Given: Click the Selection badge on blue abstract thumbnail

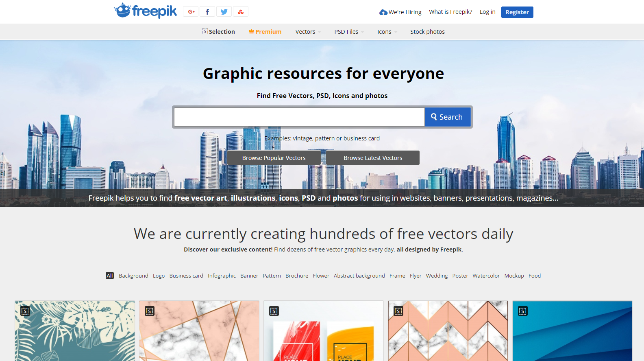Looking at the screenshot, I should [523, 311].
